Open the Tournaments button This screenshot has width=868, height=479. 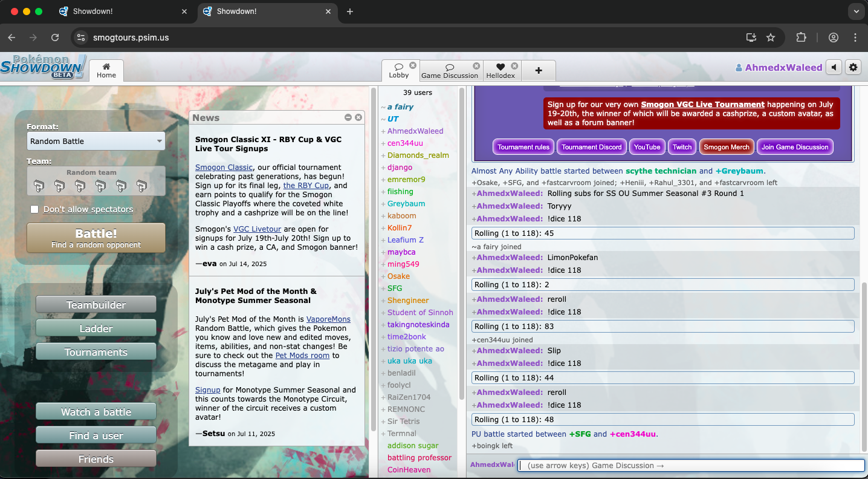96,352
